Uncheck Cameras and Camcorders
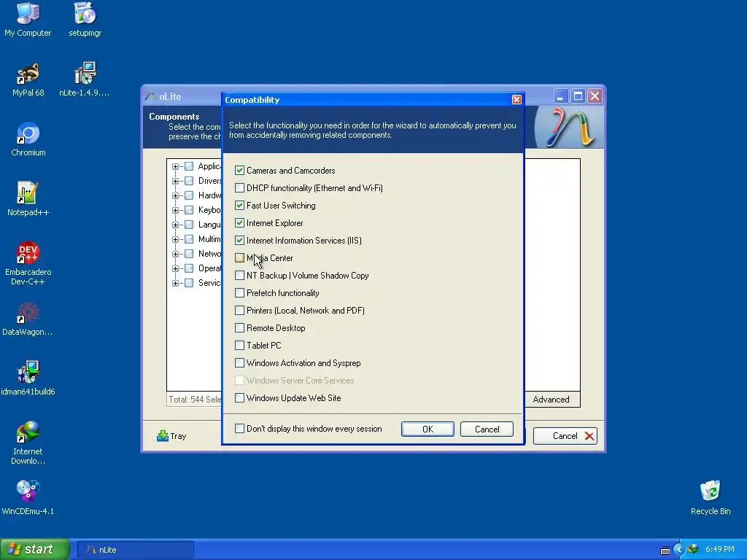This screenshot has width=747, height=560. tap(239, 171)
